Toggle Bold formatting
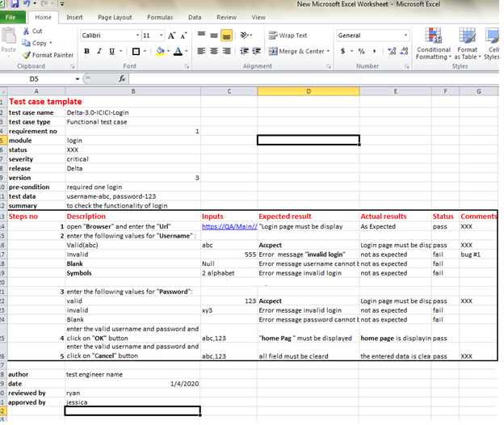Image resolution: width=504 pixels, height=425 pixels. [87, 52]
